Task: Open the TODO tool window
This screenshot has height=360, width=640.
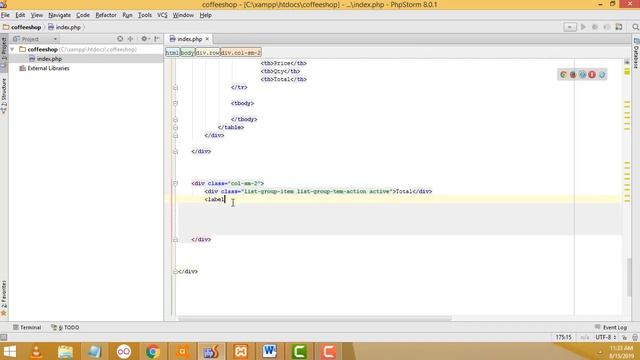Action: pos(65,327)
